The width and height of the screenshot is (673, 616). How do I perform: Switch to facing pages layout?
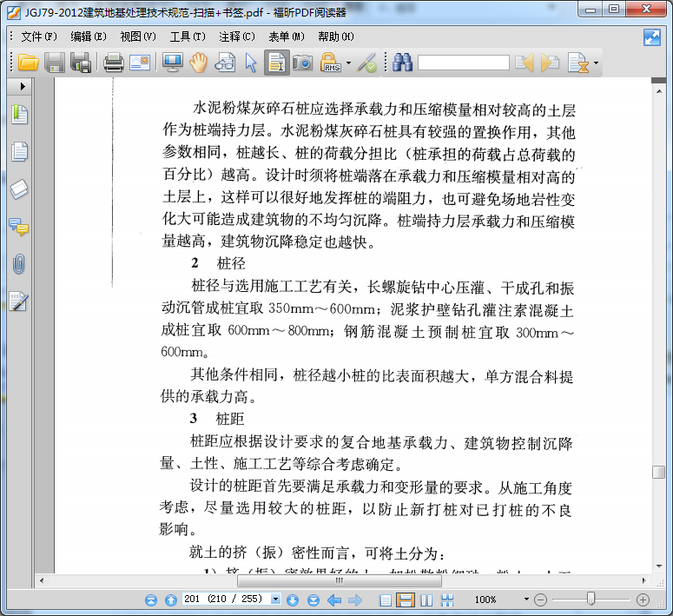click(426, 599)
